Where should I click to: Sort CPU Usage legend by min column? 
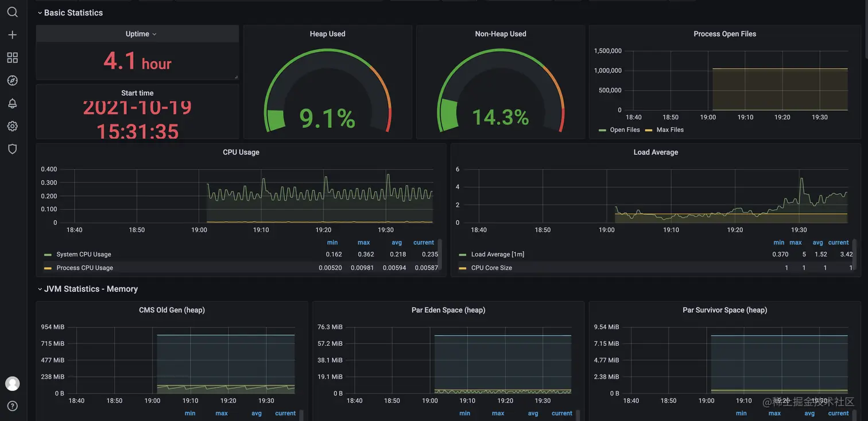(332, 243)
